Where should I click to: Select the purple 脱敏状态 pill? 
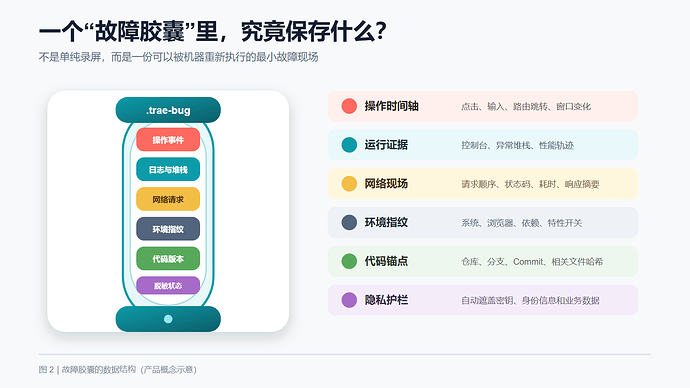[168, 286]
